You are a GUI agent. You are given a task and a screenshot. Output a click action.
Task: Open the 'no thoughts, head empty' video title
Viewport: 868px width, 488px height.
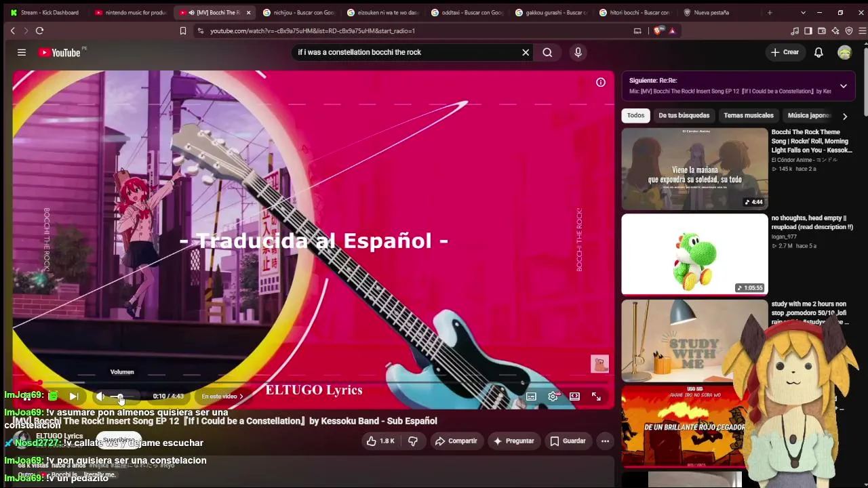click(x=812, y=222)
